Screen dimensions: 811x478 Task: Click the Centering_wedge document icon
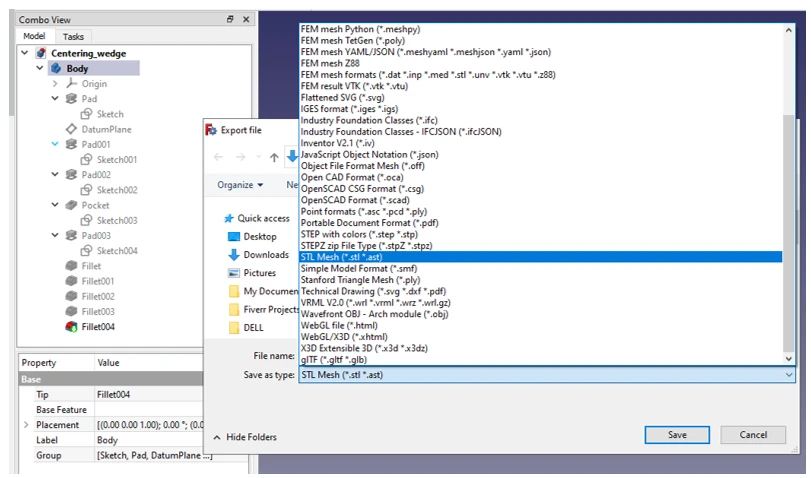tap(41, 53)
